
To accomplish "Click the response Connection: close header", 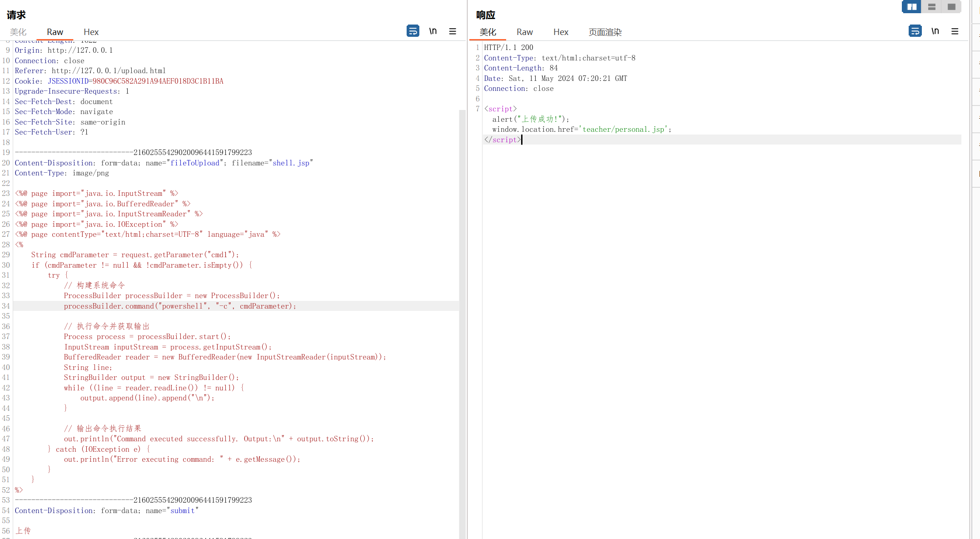I will coord(519,88).
